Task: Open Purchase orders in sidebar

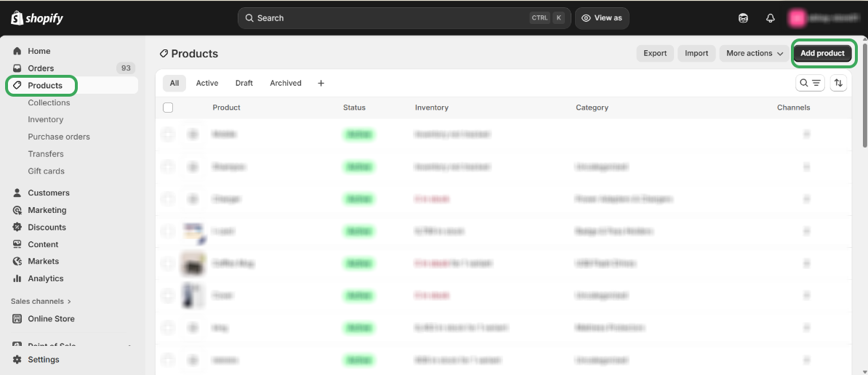Action: coord(59,137)
